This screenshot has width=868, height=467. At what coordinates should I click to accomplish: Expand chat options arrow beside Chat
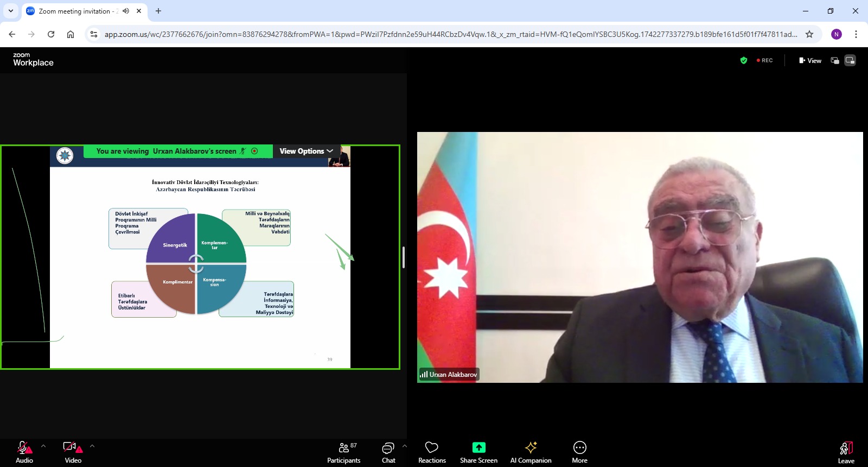[x=405, y=446]
